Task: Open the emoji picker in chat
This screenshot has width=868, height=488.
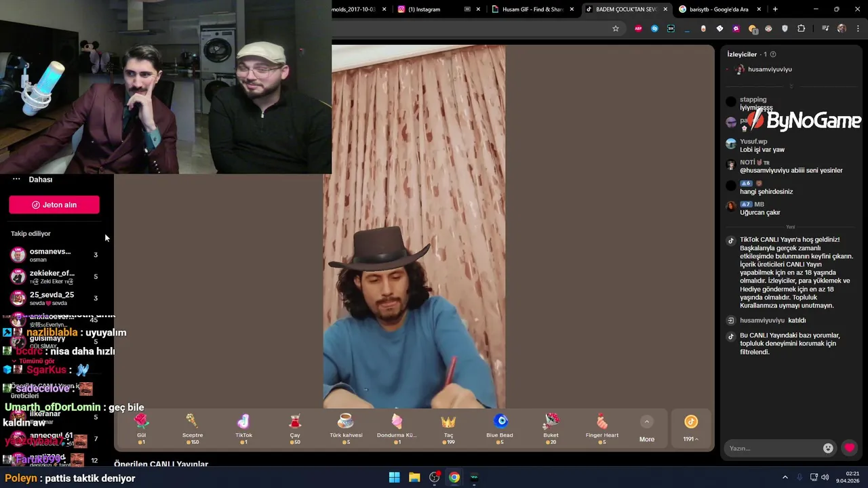Action: (828, 448)
